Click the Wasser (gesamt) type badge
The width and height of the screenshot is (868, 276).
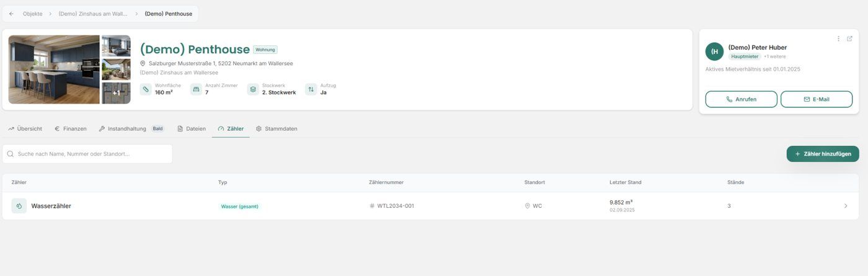[240, 206]
